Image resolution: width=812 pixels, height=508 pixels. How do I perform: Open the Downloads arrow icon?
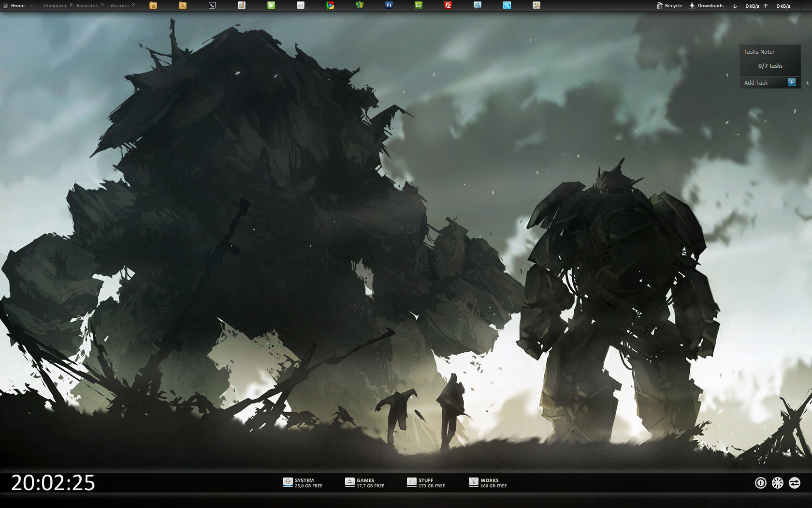pyautogui.click(x=692, y=6)
